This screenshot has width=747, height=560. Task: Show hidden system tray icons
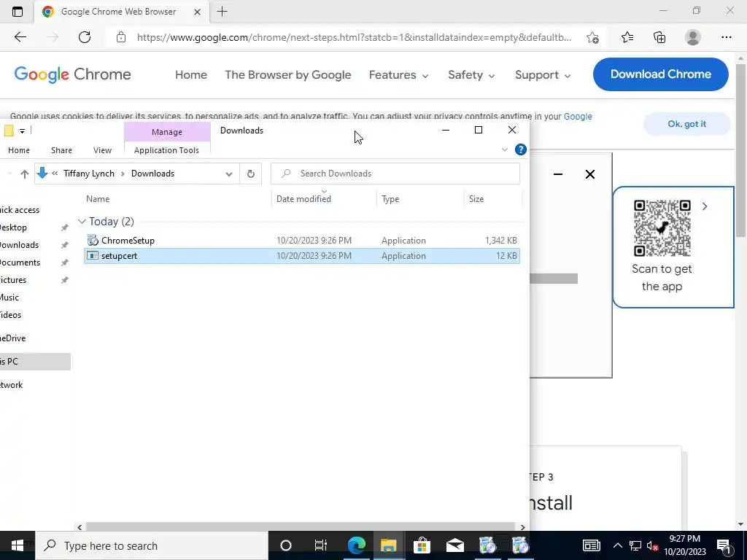point(617,545)
